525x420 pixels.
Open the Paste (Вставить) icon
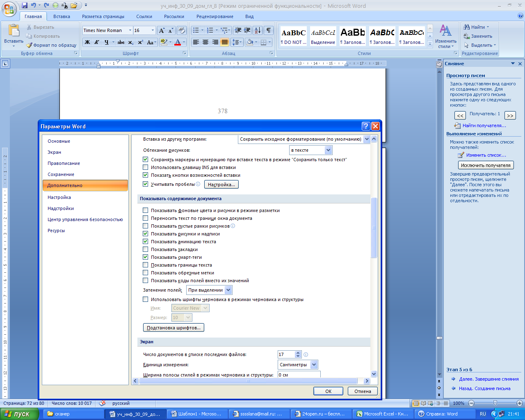14,31
